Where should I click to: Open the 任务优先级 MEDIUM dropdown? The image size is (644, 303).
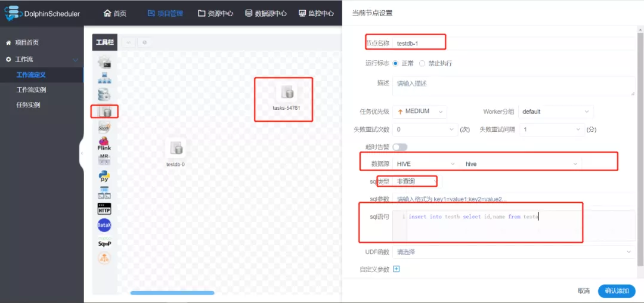pyautogui.click(x=420, y=112)
